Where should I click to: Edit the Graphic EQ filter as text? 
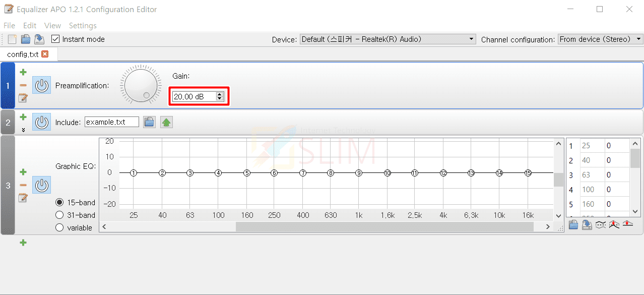(23, 198)
